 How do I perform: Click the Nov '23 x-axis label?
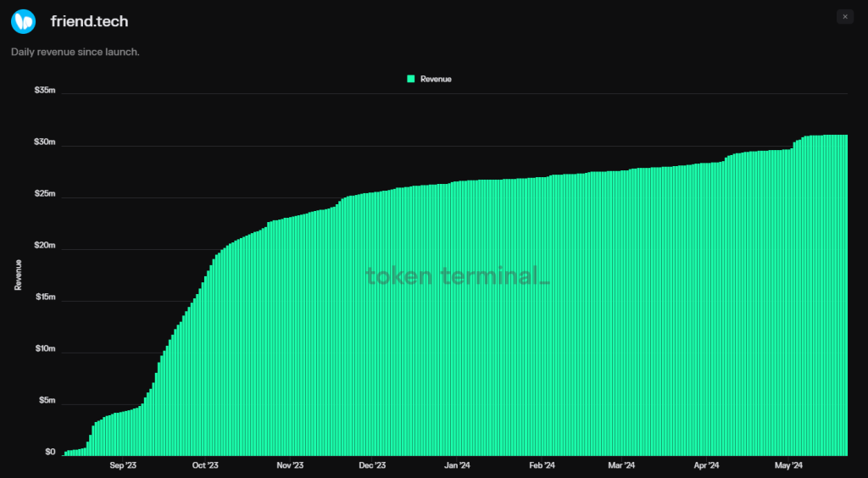pos(290,465)
